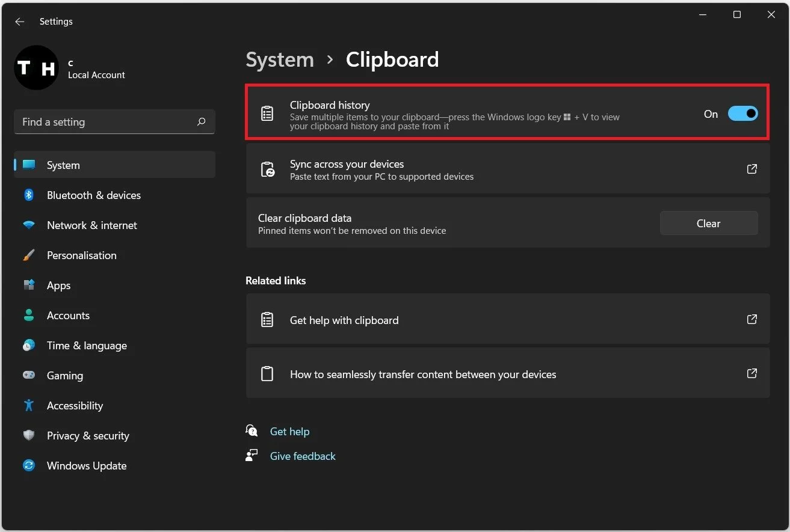Click the Clipboard history clipboard icon
Image resolution: width=790 pixels, height=532 pixels.
pyautogui.click(x=267, y=113)
